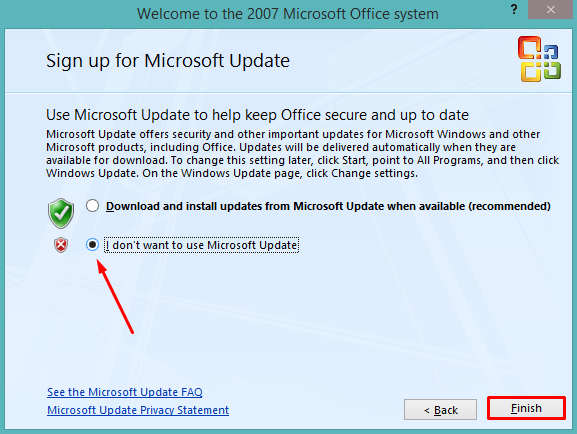Click the green shield checkmark icon
This screenshot has width=577, height=434.
[61, 213]
